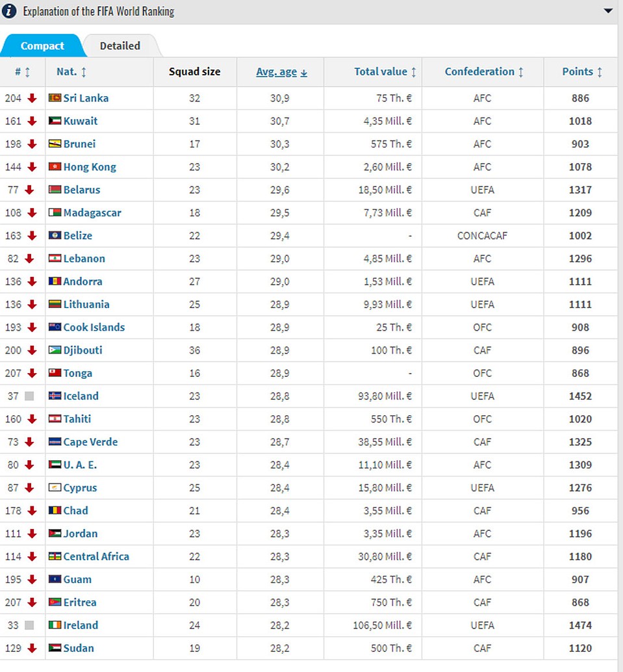Click the Andorra flag icon
The height and width of the screenshot is (672, 623).
(55, 281)
